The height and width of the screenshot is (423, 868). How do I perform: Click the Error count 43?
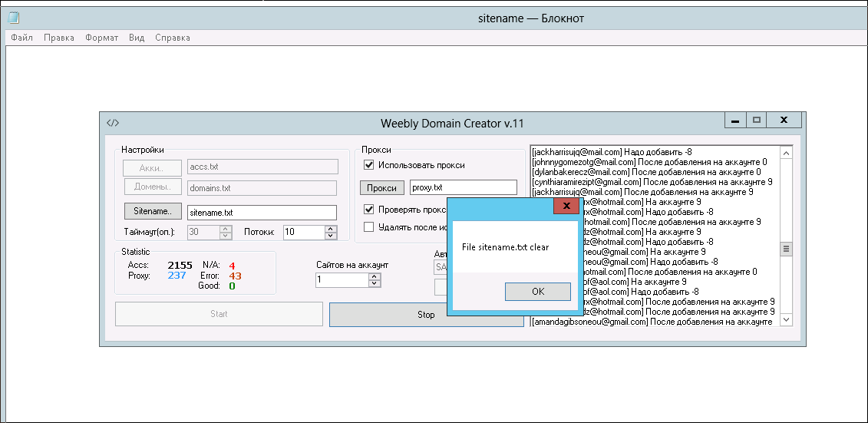pyautogui.click(x=235, y=276)
